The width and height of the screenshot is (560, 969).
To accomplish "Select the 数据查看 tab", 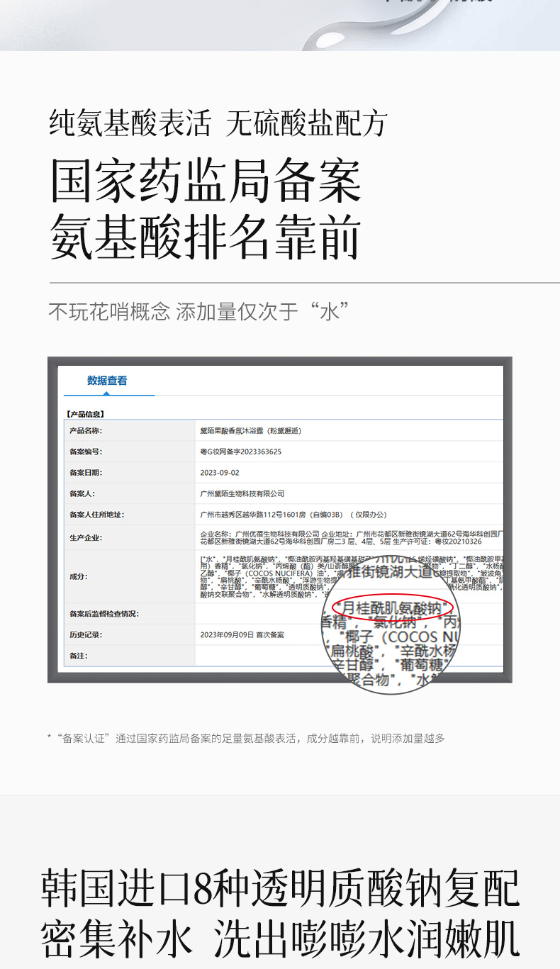I will (x=107, y=381).
